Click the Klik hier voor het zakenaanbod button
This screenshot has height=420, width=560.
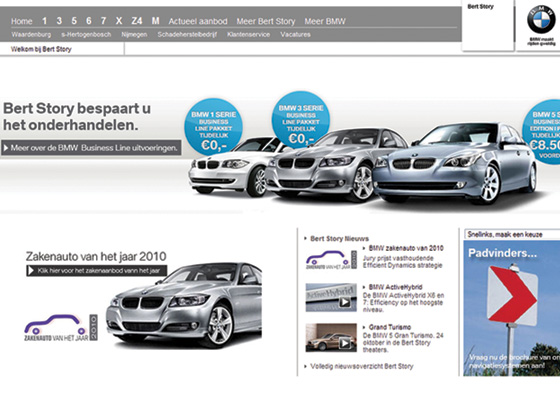click(96, 270)
